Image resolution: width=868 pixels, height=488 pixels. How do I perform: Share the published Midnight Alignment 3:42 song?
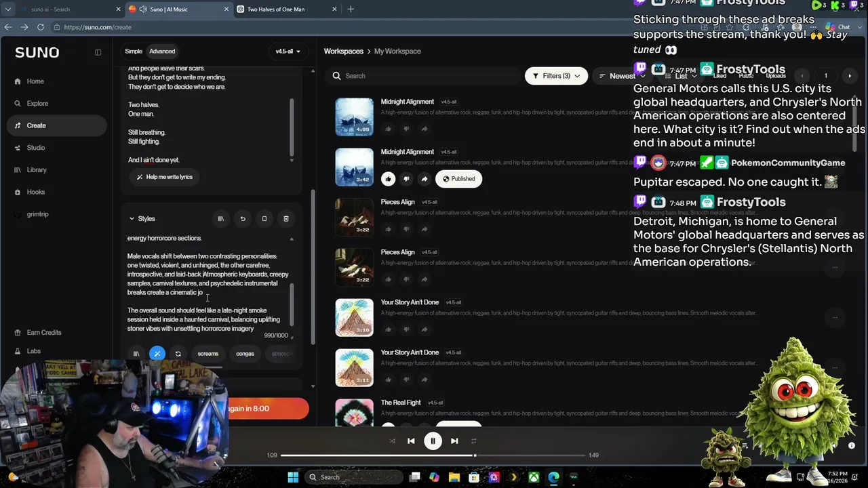pos(425,179)
